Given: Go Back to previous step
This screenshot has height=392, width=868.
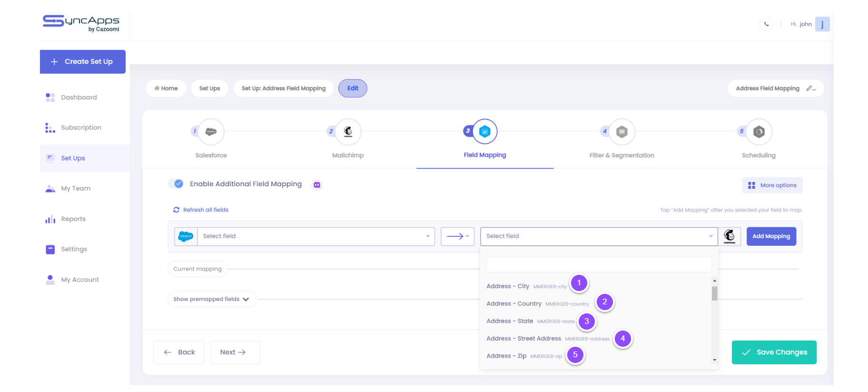Looking at the screenshot, I should click(179, 352).
